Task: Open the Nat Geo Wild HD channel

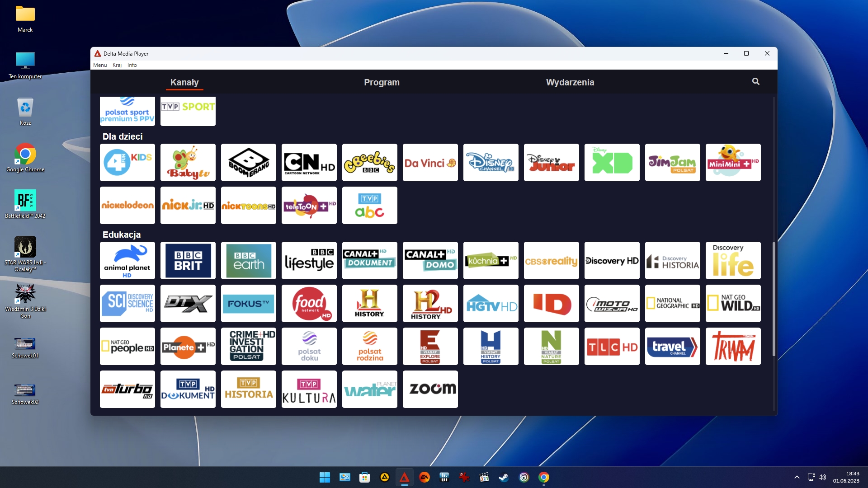Action: coord(733,304)
